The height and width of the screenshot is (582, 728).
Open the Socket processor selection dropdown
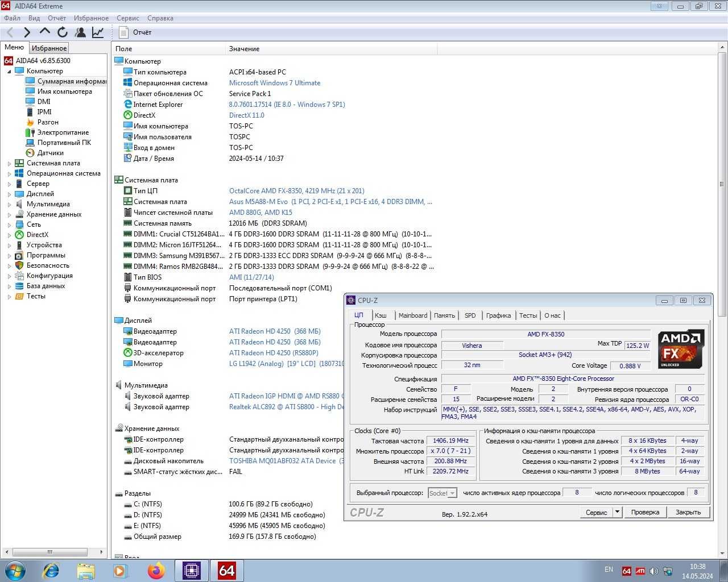[x=442, y=493]
